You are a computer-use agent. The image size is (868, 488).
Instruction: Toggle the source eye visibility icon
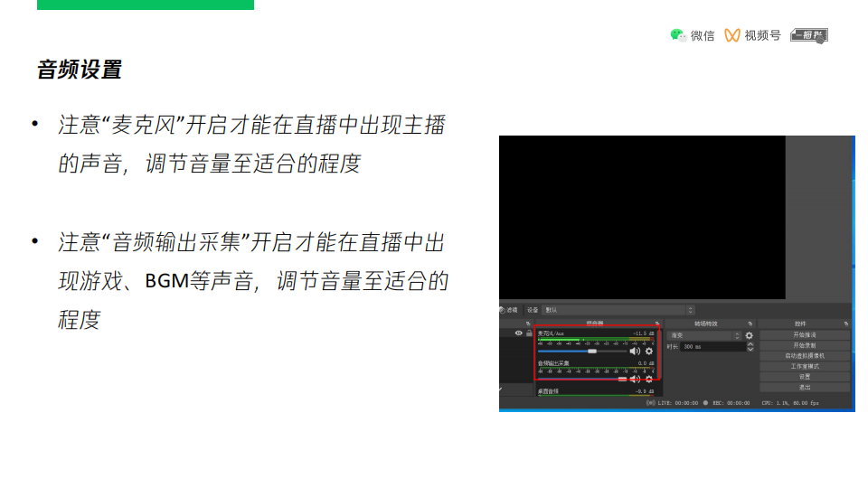click(519, 333)
